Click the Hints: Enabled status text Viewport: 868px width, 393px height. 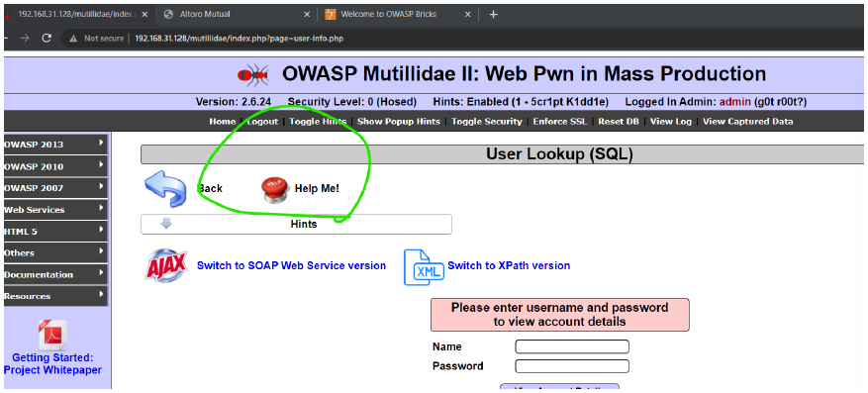pos(521,102)
